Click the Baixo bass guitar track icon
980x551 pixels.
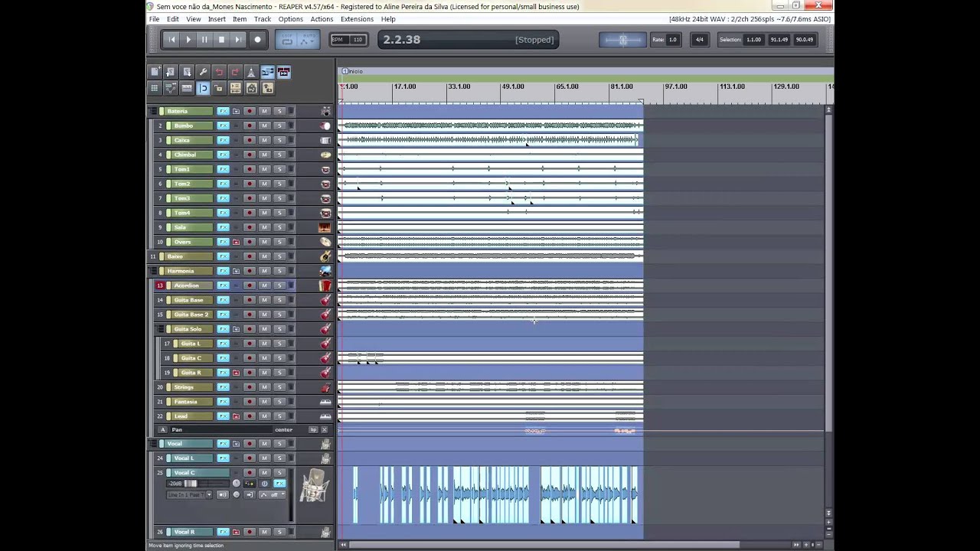click(325, 256)
